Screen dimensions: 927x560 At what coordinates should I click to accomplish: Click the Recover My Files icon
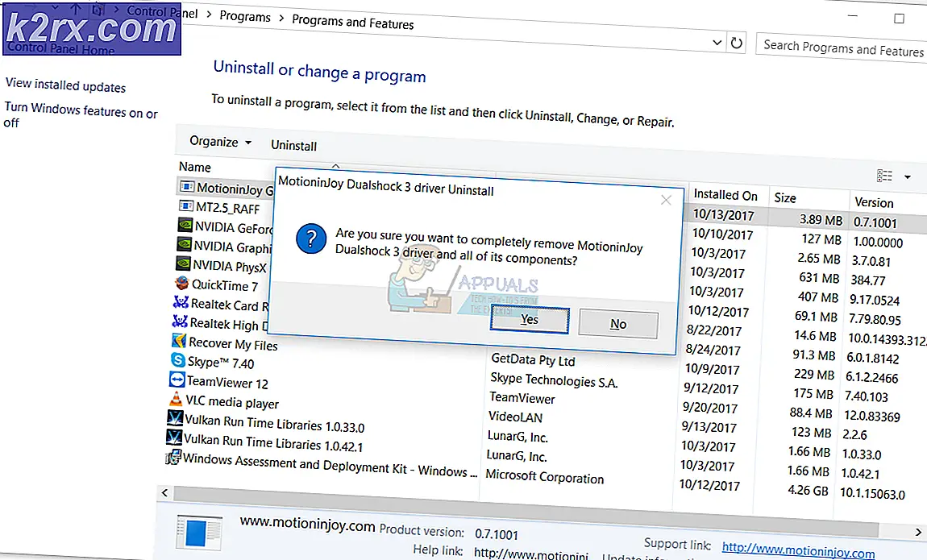point(178,341)
